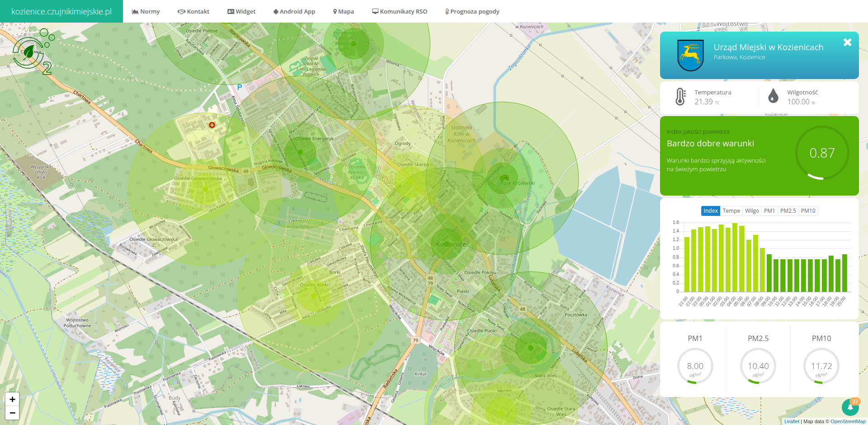Image resolution: width=868 pixels, height=425 pixels.
Task: Click the chart icon beside Normy
Action: [135, 11]
